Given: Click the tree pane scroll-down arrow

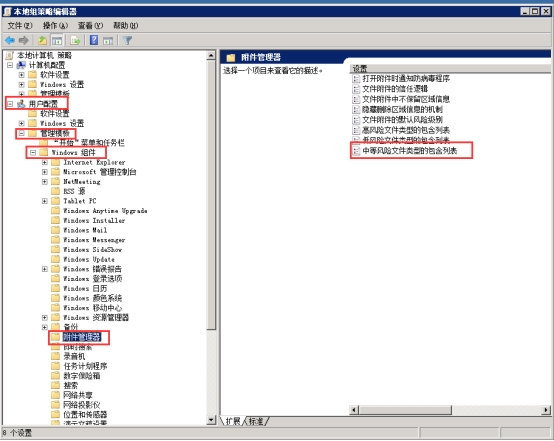Looking at the screenshot, I should [x=211, y=420].
